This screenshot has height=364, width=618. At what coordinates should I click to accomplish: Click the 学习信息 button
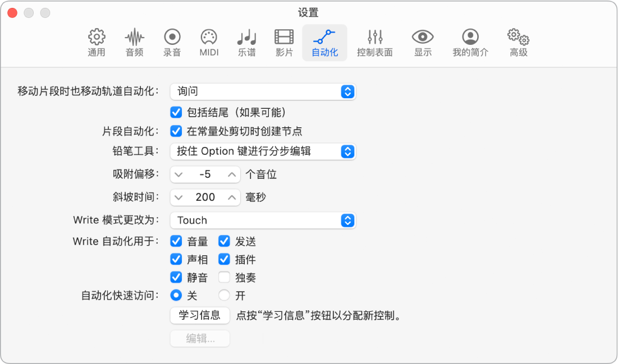pyautogui.click(x=200, y=316)
